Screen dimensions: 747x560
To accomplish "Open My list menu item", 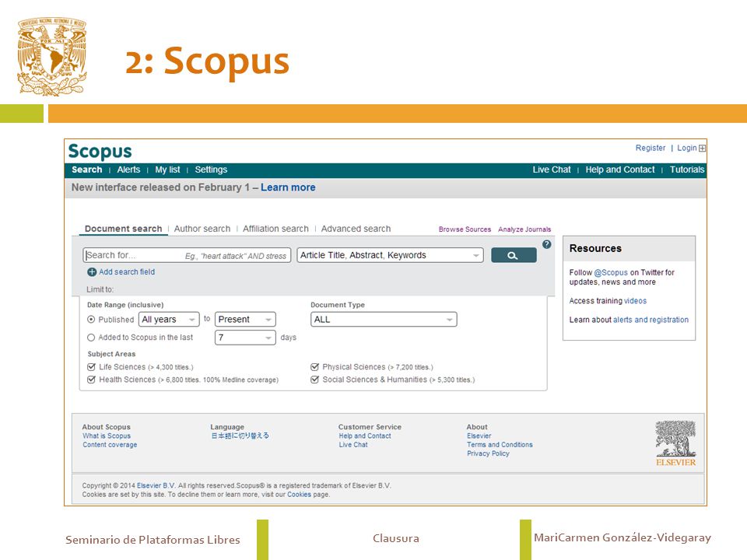I will tap(168, 170).
